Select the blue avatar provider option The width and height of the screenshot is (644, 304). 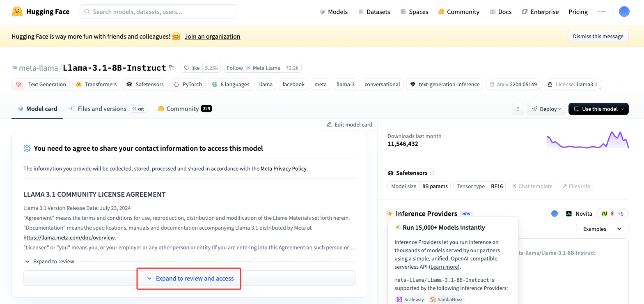pyautogui.click(x=555, y=214)
